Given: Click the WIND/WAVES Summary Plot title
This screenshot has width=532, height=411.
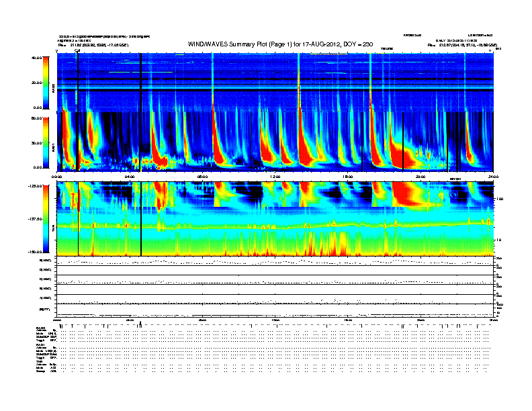Looking at the screenshot, I should tap(280, 44).
